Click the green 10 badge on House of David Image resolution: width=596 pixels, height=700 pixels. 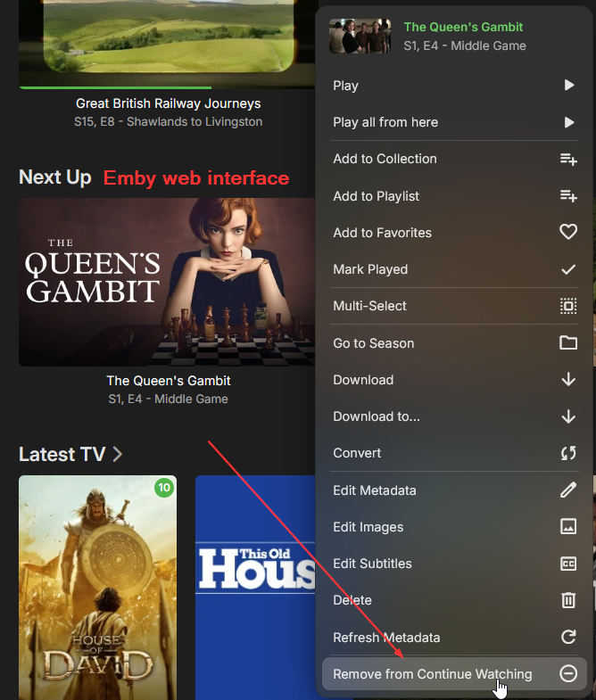(x=164, y=488)
